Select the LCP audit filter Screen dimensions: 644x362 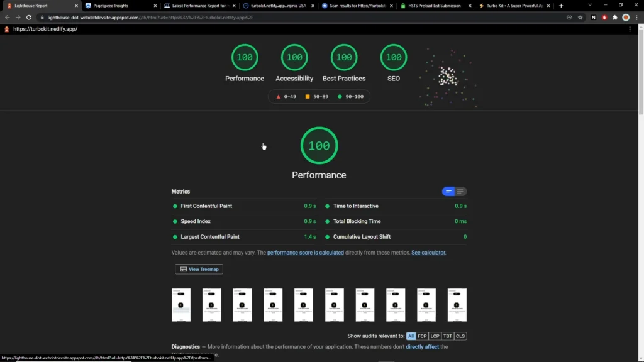(435, 336)
